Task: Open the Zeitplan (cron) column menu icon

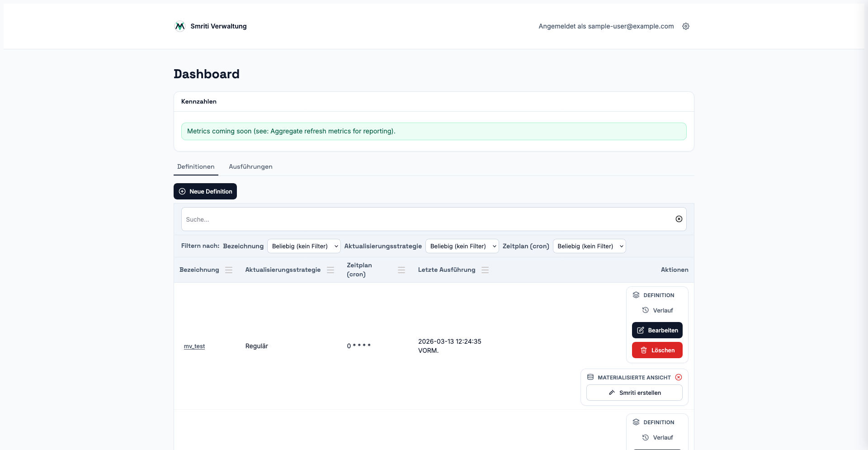Action: (401, 270)
